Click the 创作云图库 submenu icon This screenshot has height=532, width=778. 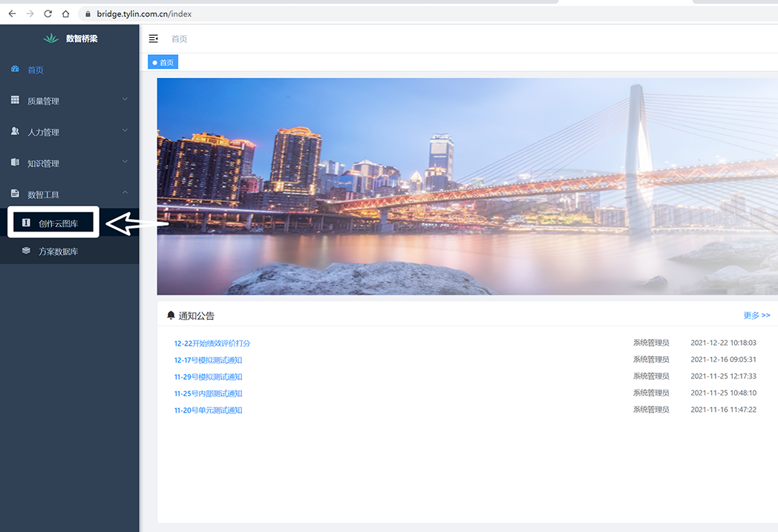pos(26,223)
